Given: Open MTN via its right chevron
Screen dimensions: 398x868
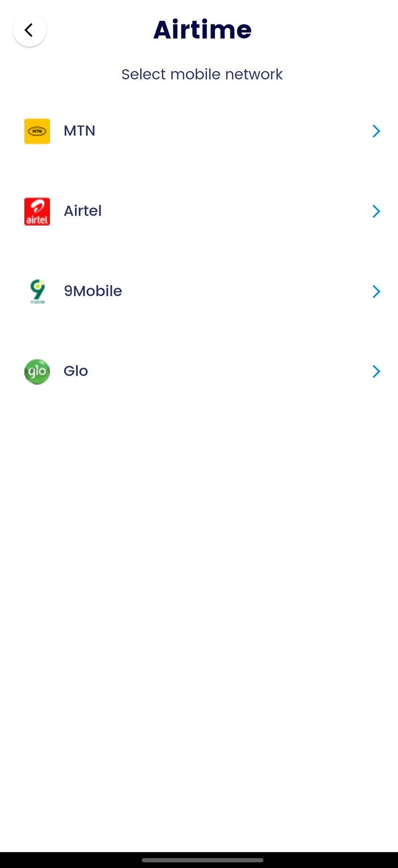Looking at the screenshot, I should (376, 131).
